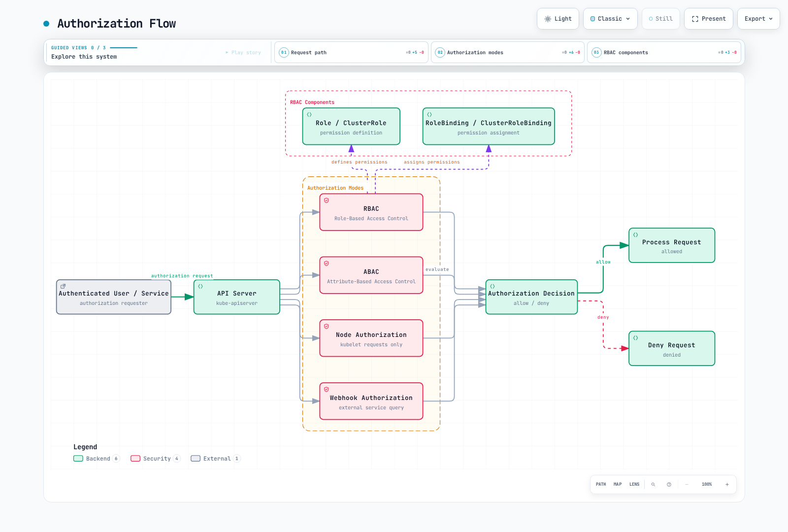Image resolution: width=788 pixels, height=532 pixels.
Task: Select the Authorization modes guided view
Action: tap(508, 52)
